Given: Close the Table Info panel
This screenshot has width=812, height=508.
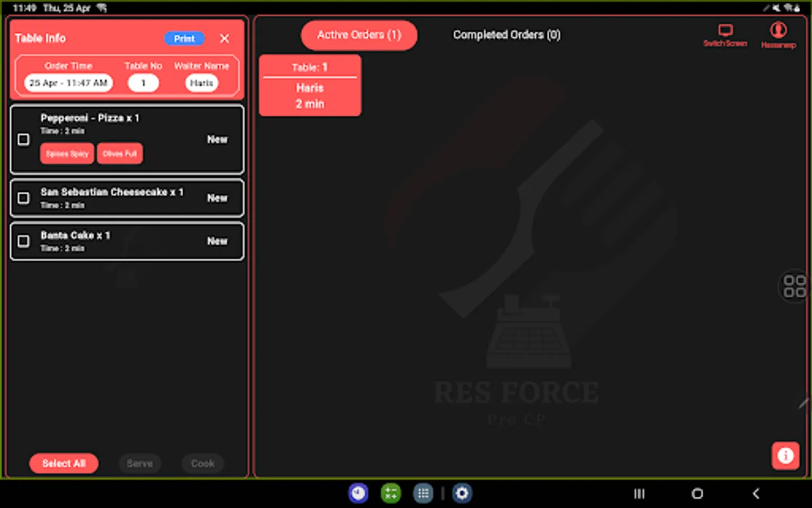Looking at the screenshot, I should tap(224, 38).
